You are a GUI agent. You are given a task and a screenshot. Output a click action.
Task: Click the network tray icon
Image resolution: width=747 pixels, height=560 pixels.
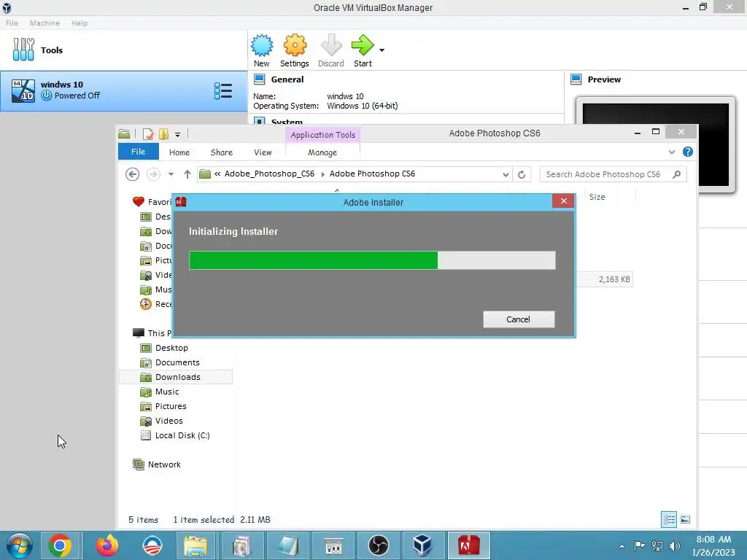657,545
